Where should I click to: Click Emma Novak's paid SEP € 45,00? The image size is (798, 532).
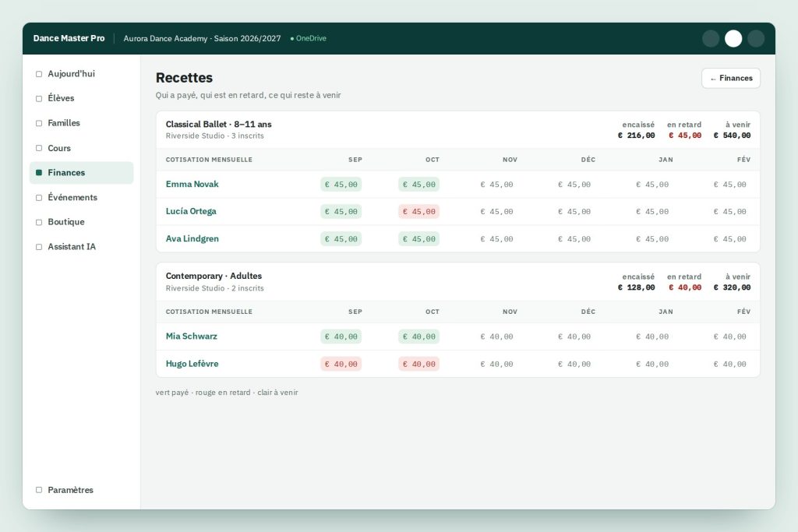[341, 185]
